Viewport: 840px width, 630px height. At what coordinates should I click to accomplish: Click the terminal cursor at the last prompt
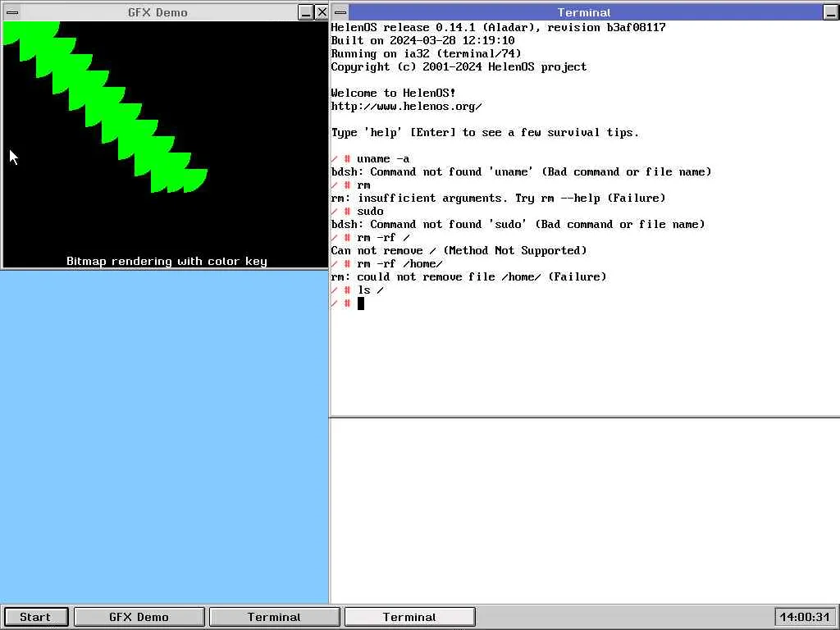point(361,304)
